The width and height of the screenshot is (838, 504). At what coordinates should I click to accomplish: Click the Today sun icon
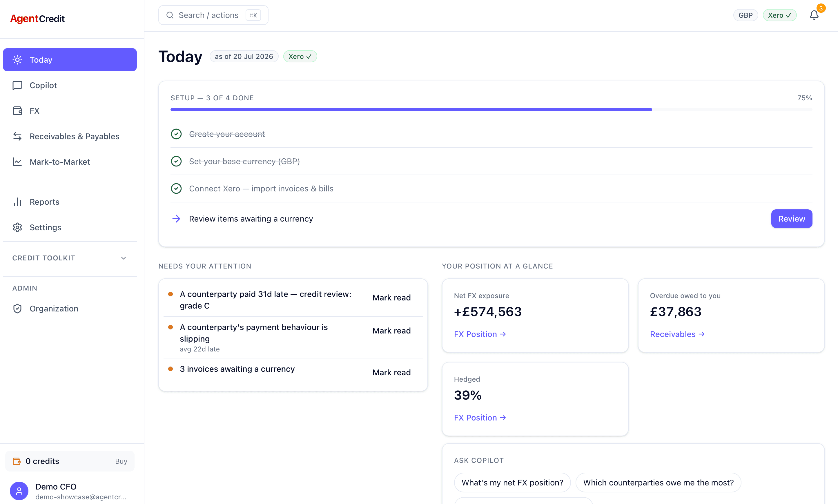[x=17, y=60]
